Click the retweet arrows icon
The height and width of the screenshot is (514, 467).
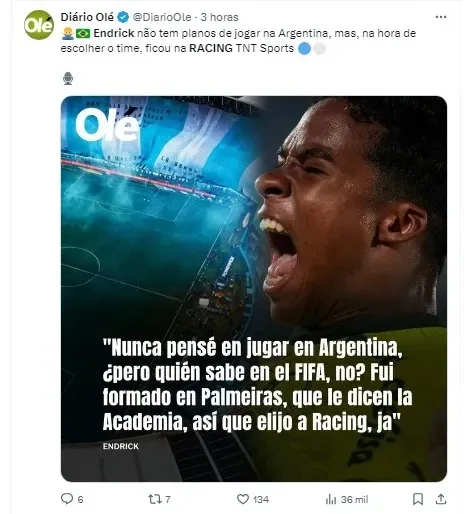tap(155, 499)
